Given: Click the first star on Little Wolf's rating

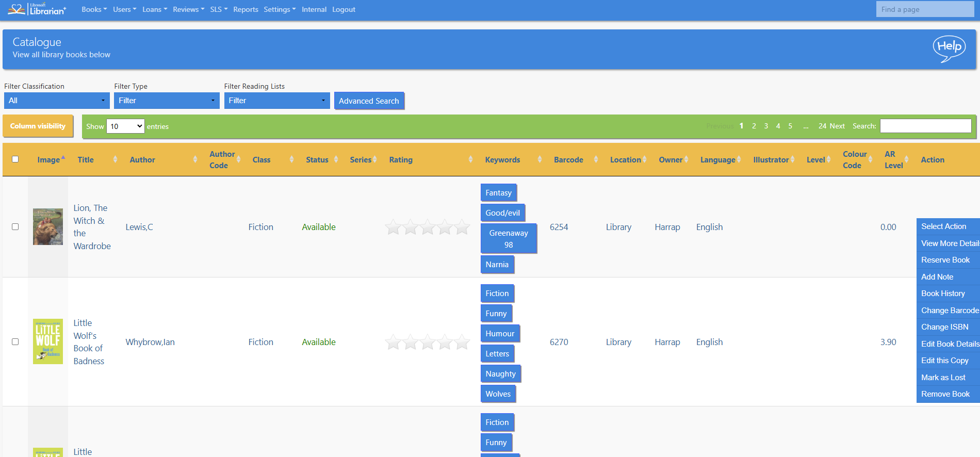Looking at the screenshot, I should [393, 342].
